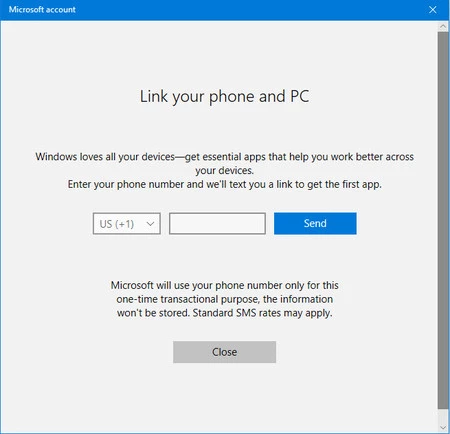Screen dimensions: 450x434
Task: Click the 'your devices.' text line
Action: pos(225,171)
